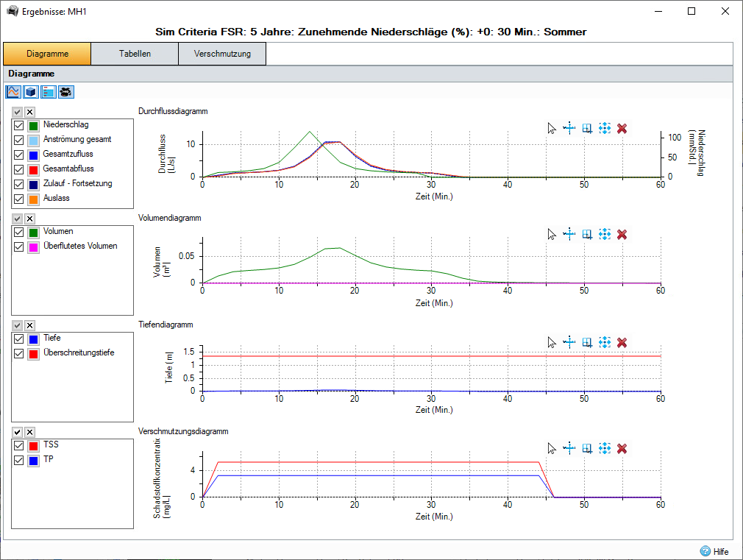Activate crosshair tool in Verschmutzungsdiagramm
The height and width of the screenshot is (560, 743).
click(569, 448)
